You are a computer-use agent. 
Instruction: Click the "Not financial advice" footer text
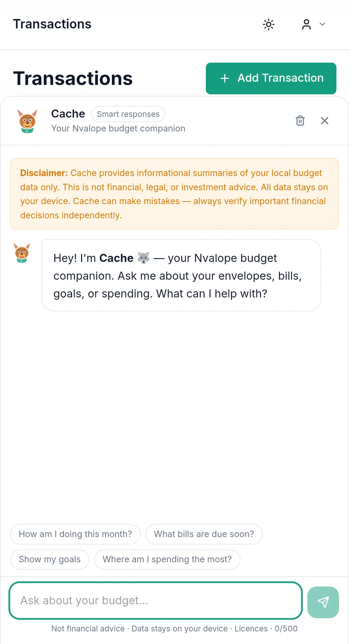pyautogui.click(x=88, y=628)
